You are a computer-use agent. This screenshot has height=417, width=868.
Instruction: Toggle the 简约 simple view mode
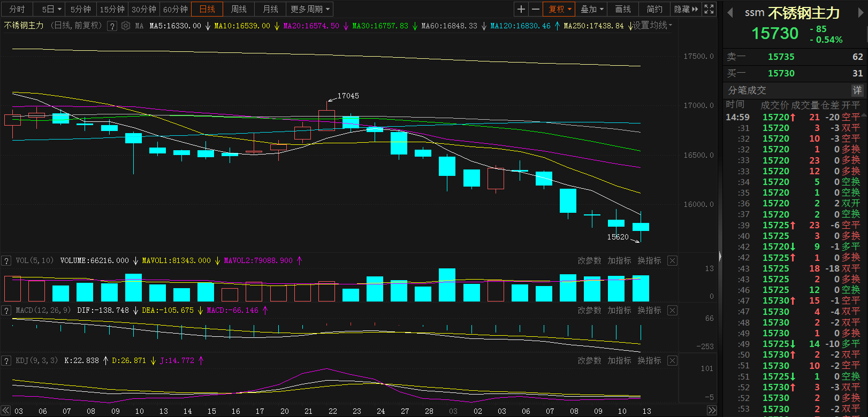tap(654, 9)
